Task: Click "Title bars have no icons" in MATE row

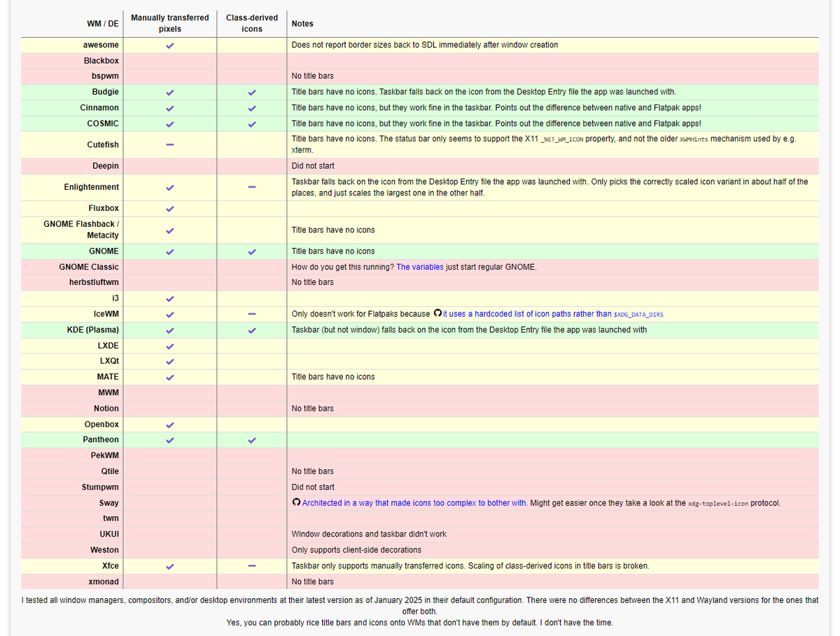Action: [333, 377]
